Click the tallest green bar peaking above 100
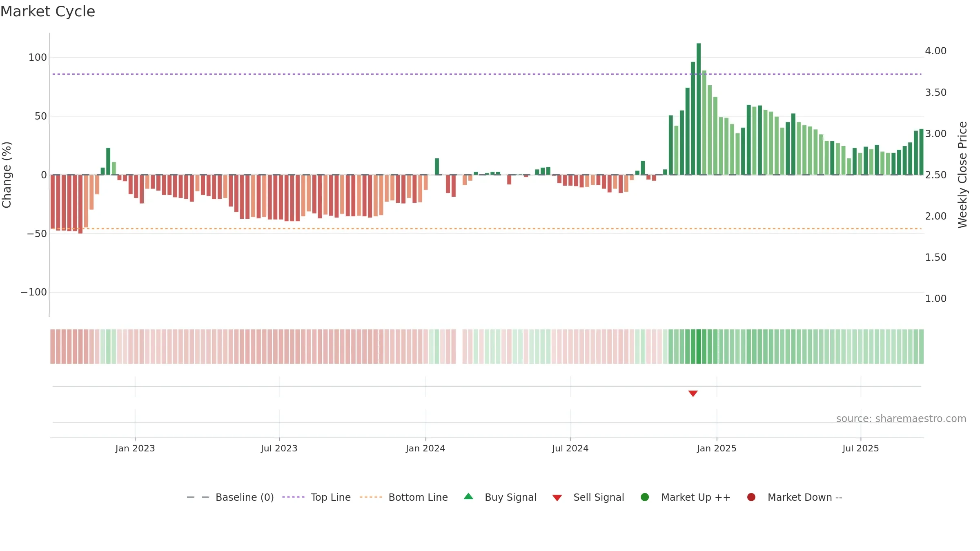 (x=699, y=109)
